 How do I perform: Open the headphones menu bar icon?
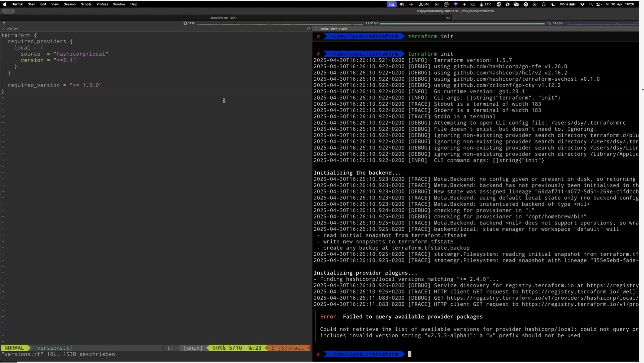point(543,4)
